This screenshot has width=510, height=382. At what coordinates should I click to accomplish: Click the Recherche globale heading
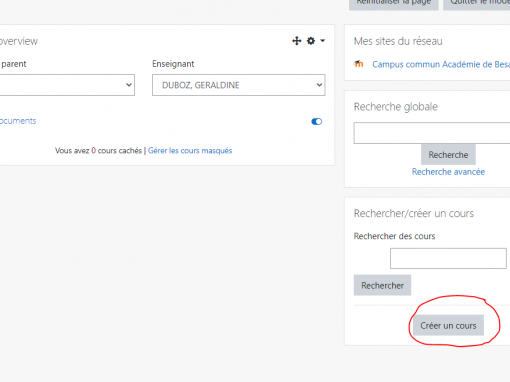(x=396, y=107)
